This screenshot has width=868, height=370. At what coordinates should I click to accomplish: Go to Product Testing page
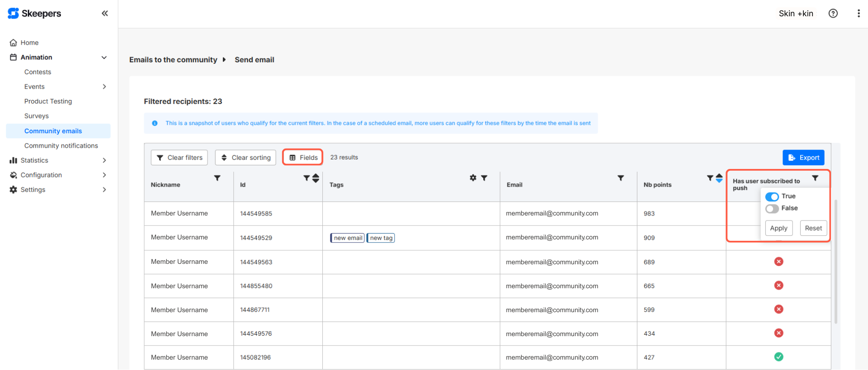(48, 102)
